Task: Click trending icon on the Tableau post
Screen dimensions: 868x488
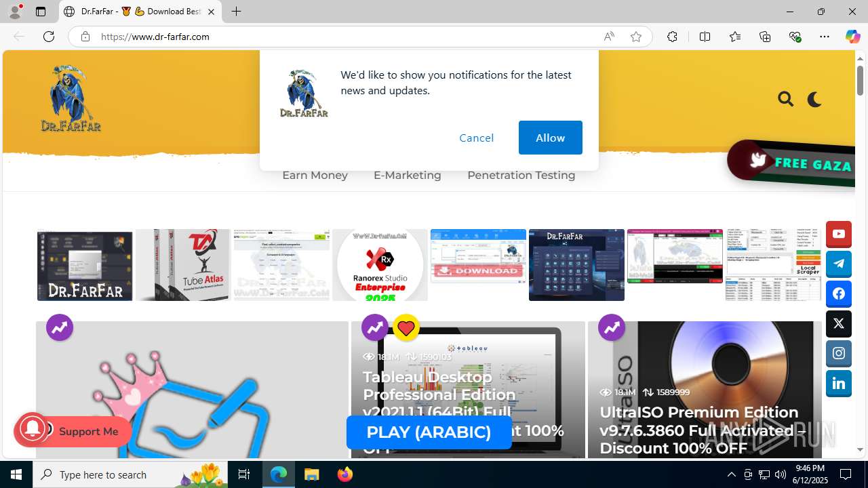Action: tap(375, 328)
